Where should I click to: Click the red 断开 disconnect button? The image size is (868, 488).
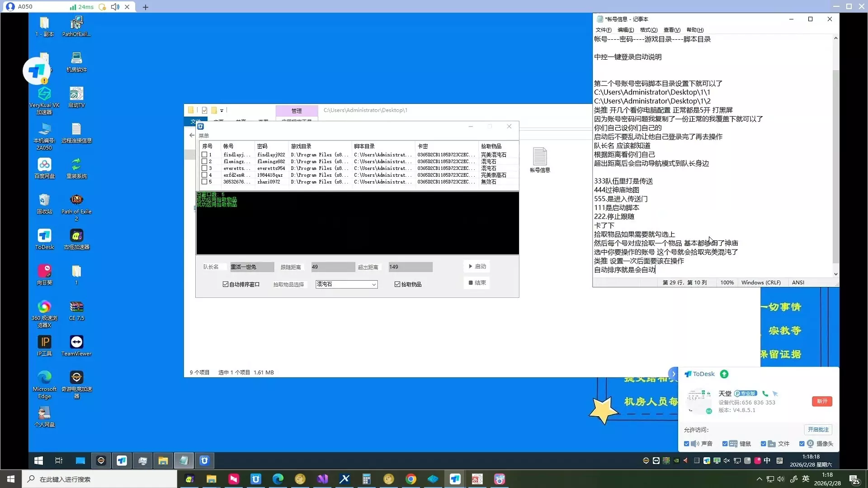(x=822, y=401)
